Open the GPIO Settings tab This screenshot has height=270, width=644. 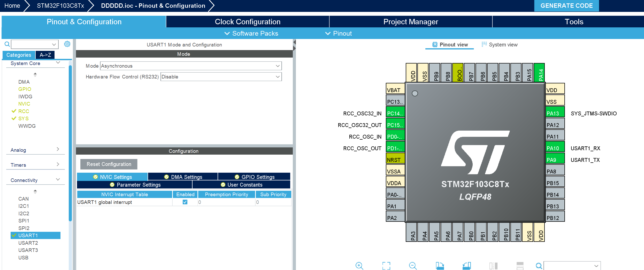[254, 177]
